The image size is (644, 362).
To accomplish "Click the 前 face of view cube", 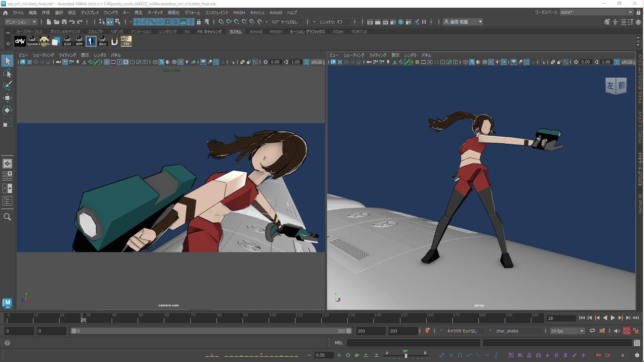I will pos(622,85).
